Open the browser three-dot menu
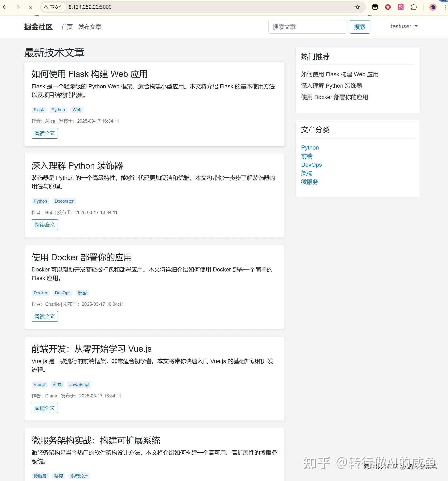The width and height of the screenshot is (448, 481). click(x=446, y=7)
